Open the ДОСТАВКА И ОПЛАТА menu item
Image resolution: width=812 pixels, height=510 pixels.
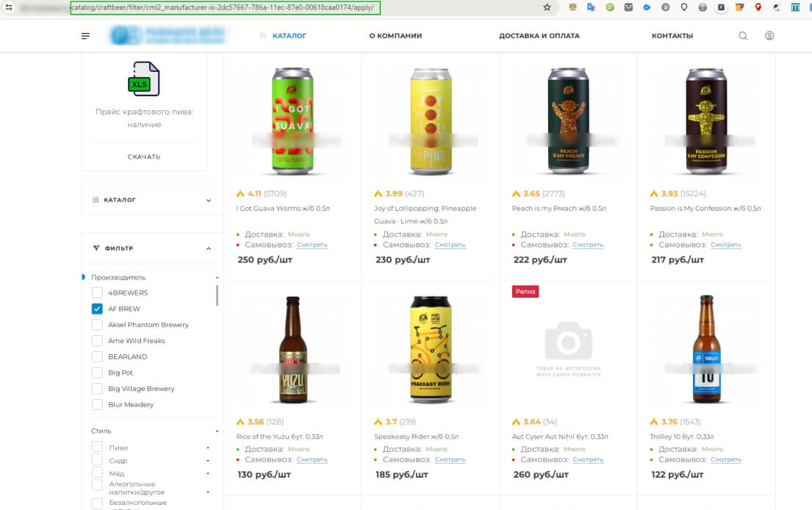pyautogui.click(x=539, y=36)
